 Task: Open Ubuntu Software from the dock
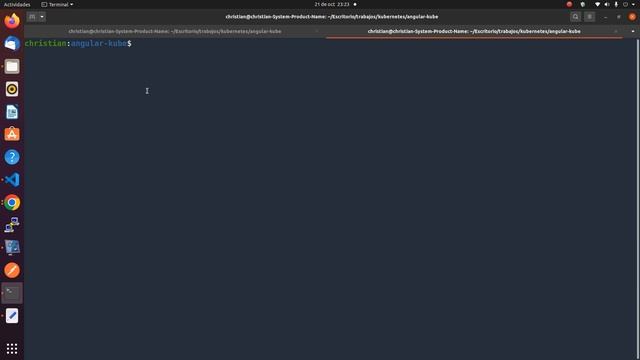point(12,134)
